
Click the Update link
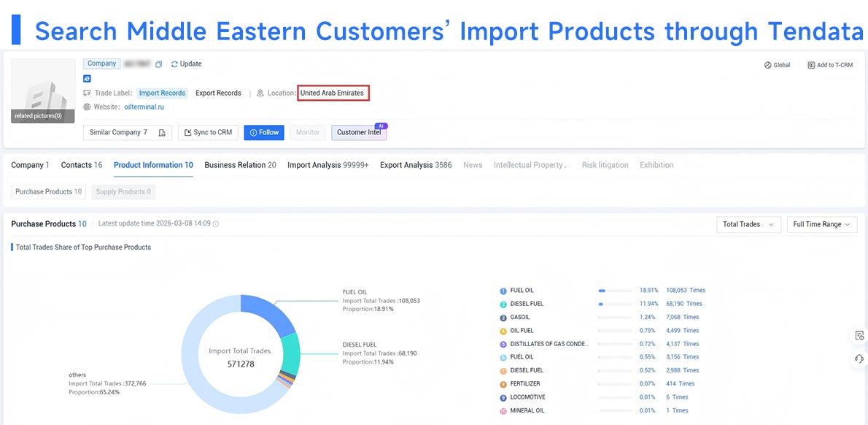tap(190, 64)
